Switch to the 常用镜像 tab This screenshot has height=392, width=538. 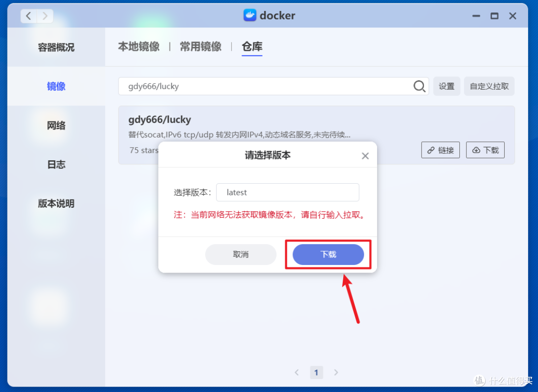201,46
